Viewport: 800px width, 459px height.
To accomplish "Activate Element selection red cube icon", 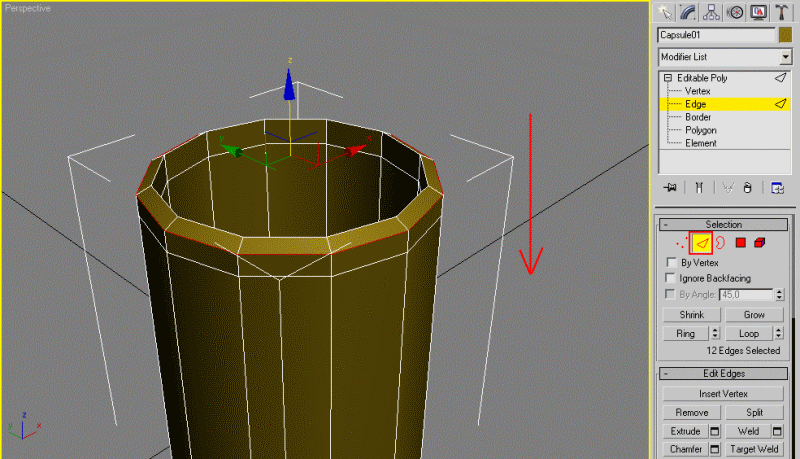I will click(760, 243).
